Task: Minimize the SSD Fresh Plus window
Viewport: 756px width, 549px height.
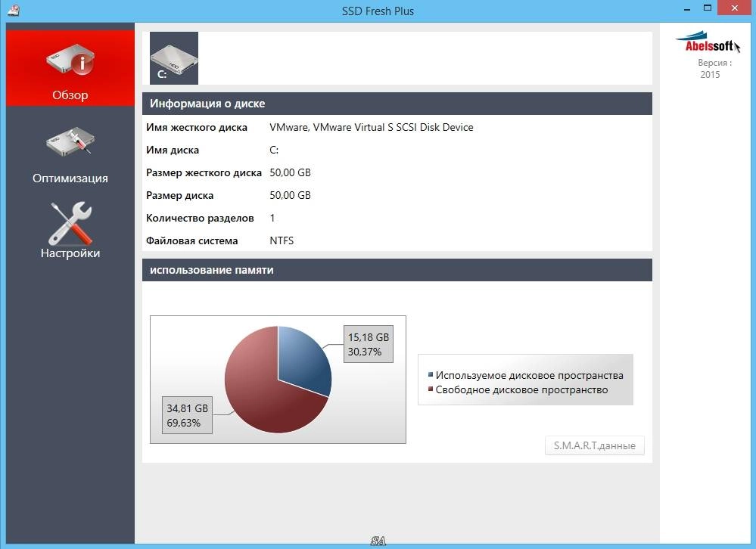Action: [x=687, y=8]
